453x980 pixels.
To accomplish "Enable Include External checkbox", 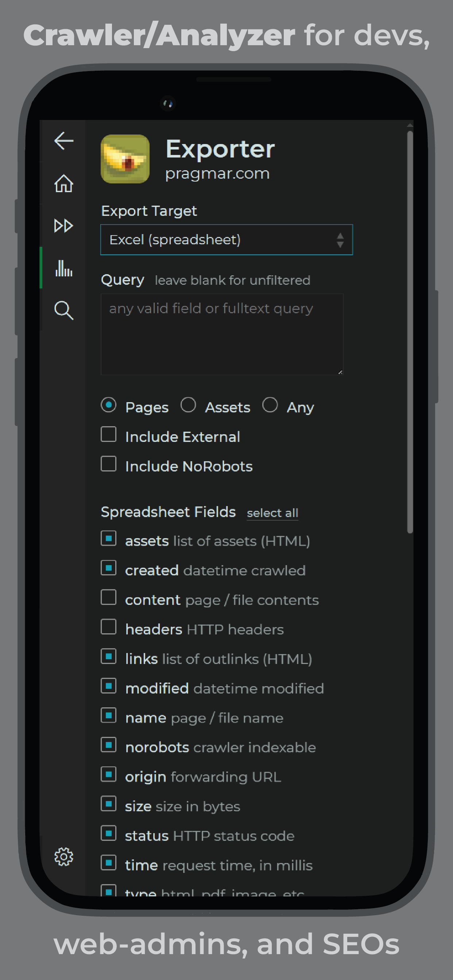I will coord(108,435).
